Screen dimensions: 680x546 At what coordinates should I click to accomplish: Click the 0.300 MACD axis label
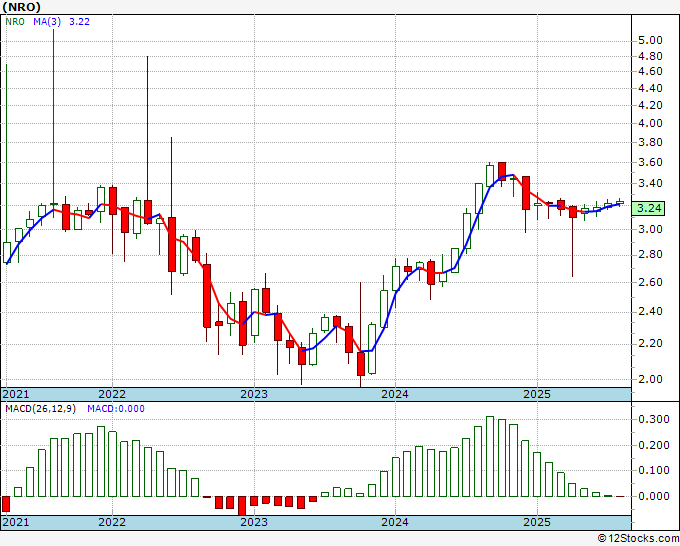(654, 419)
